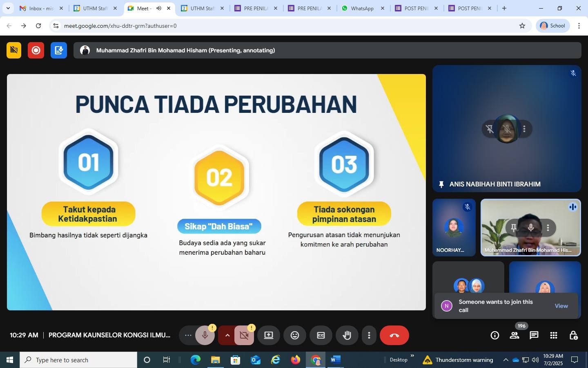Toggle the microphone in the call bar
The width and height of the screenshot is (588, 368).
point(205,335)
